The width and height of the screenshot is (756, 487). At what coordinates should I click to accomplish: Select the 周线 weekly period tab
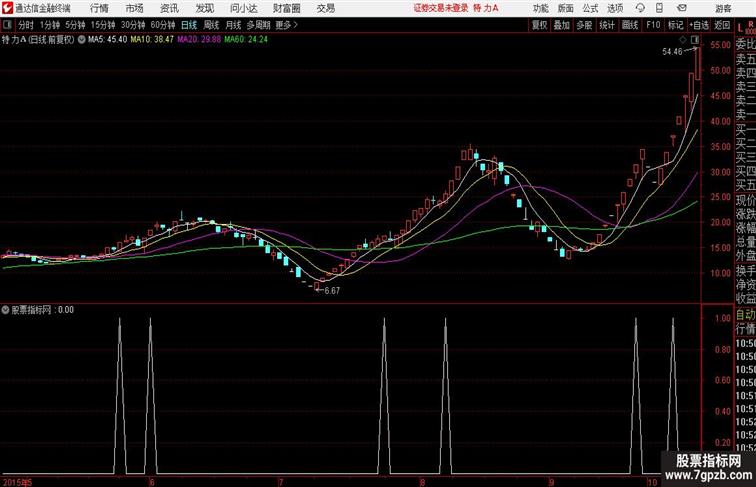click(211, 25)
